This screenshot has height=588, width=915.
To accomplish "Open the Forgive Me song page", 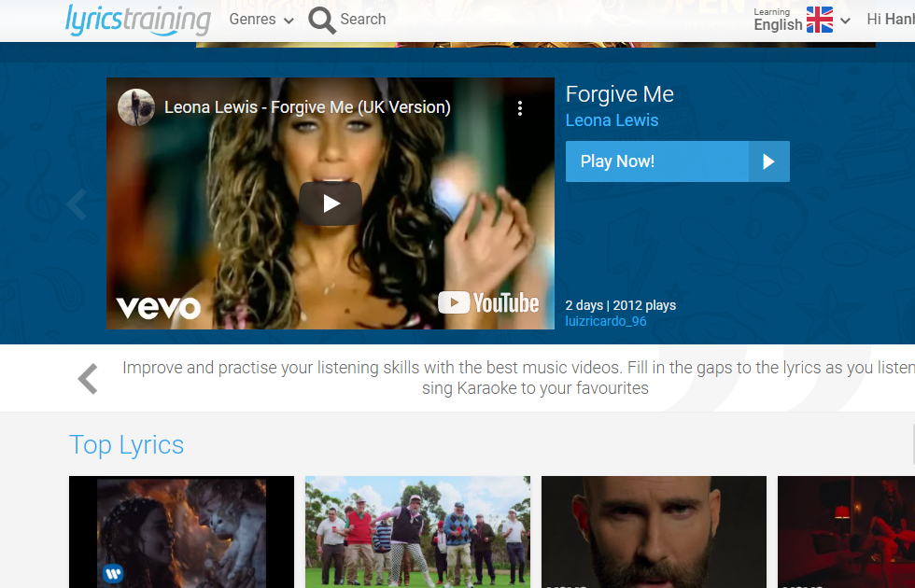I will coord(619,94).
